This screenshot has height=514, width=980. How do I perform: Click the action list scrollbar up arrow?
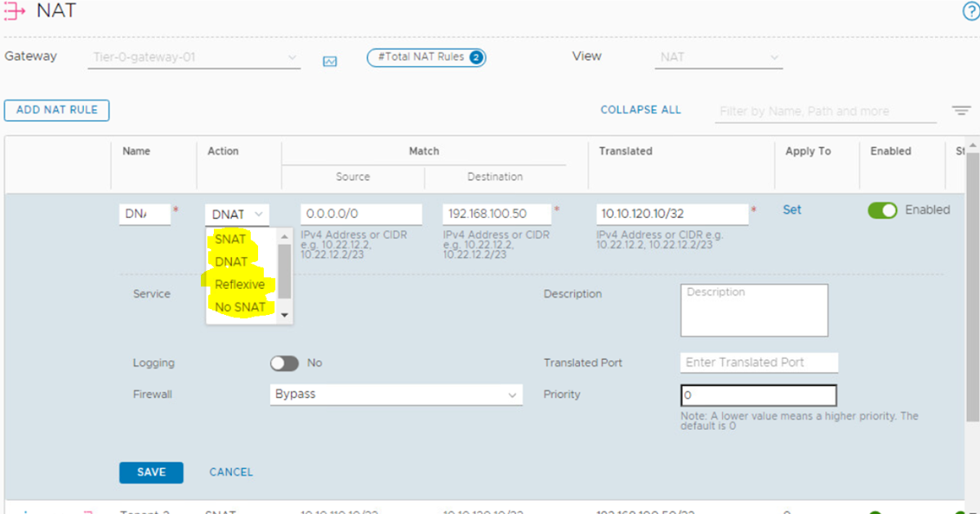pyautogui.click(x=285, y=237)
